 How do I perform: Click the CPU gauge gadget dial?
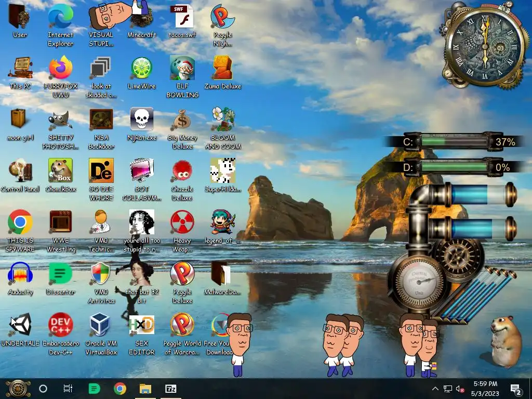click(x=419, y=281)
